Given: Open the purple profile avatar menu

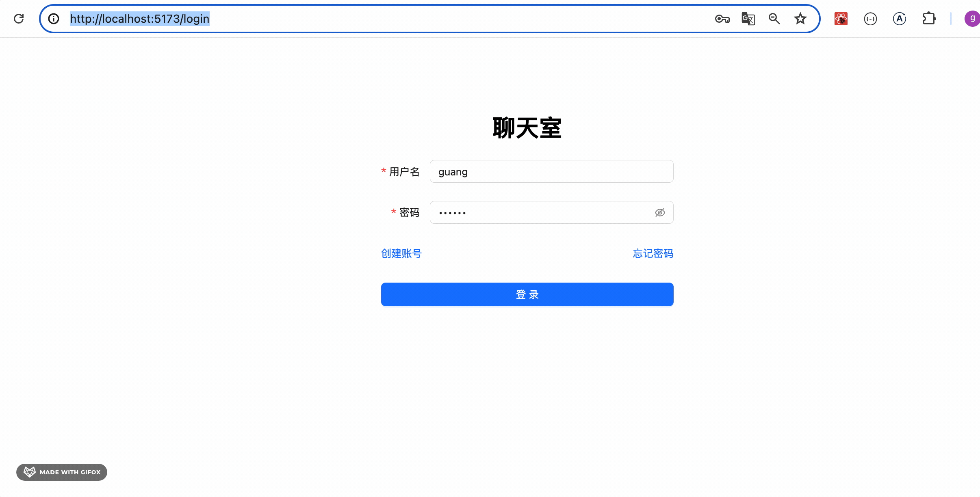Looking at the screenshot, I should tap(972, 19).
